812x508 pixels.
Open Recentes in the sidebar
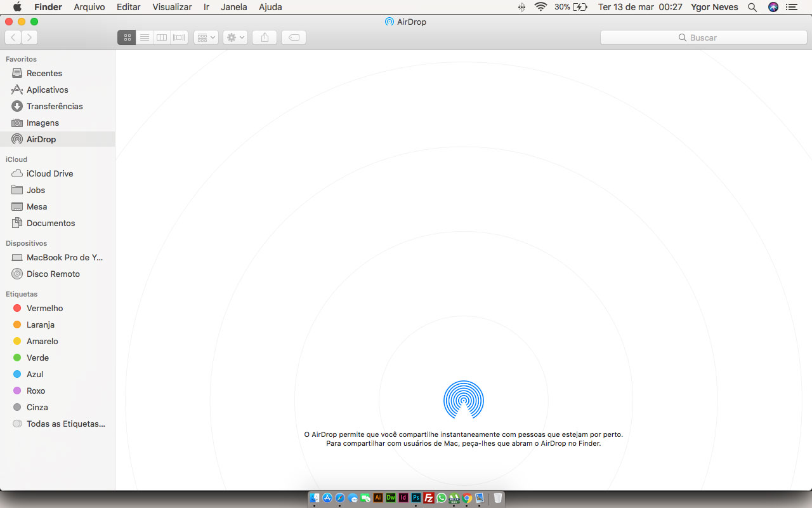tap(57, 73)
